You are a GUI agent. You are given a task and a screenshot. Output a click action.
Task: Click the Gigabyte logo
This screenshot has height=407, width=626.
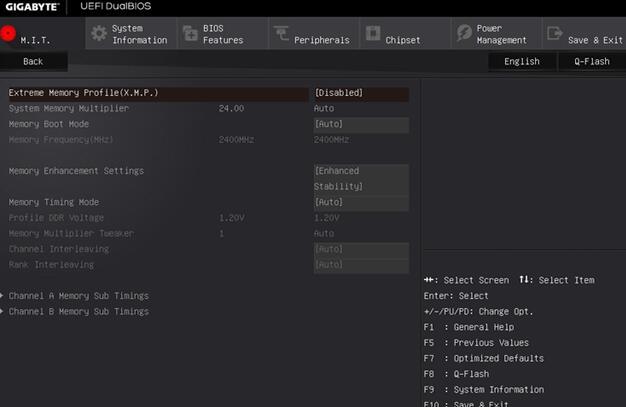(x=33, y=7)
